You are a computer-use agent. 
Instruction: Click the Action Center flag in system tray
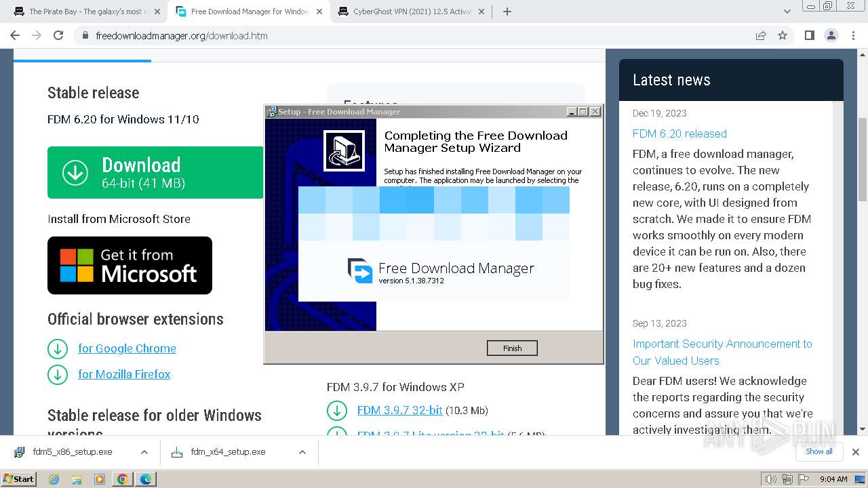click(x=803, y=479)
